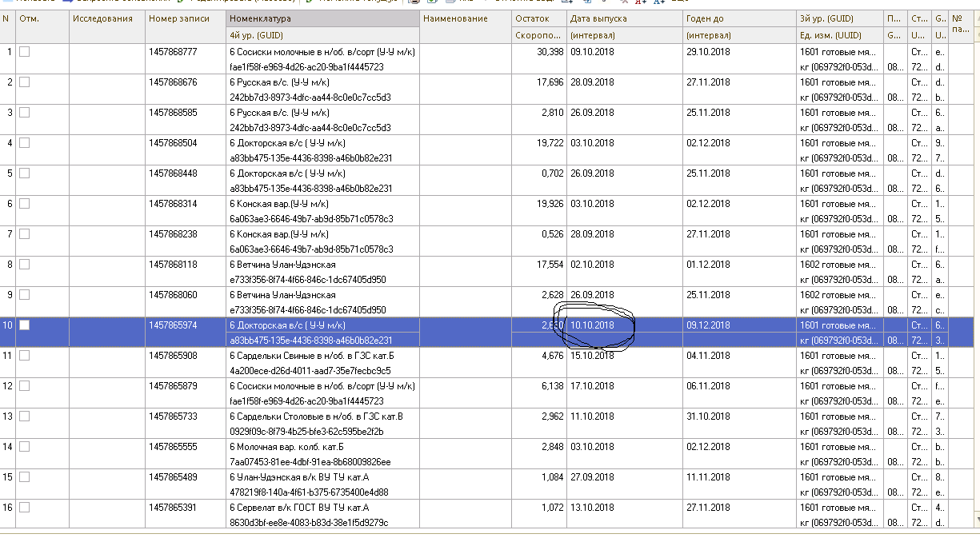Select record number 1457868585
980x538 pixels.
coord(173,113)
